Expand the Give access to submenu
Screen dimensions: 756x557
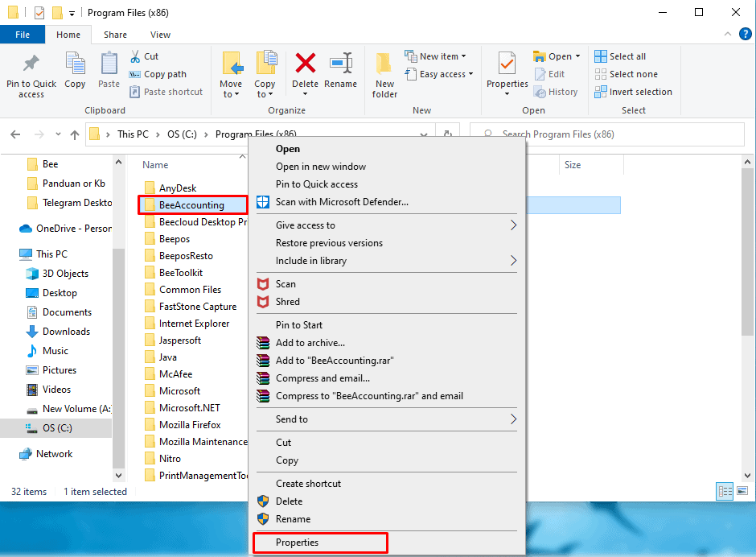pos(513,225)
